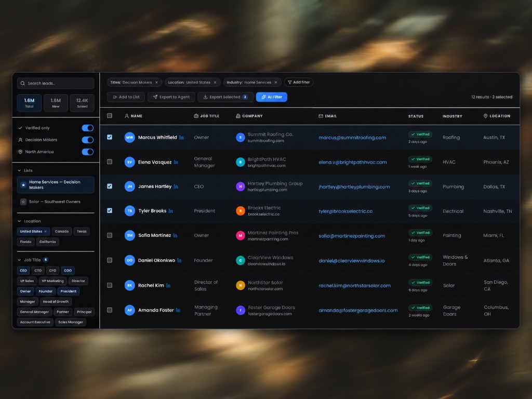The image size is (532, 399).
Task: Check Elena Vasquez's row checkbox
Action: 110,162
